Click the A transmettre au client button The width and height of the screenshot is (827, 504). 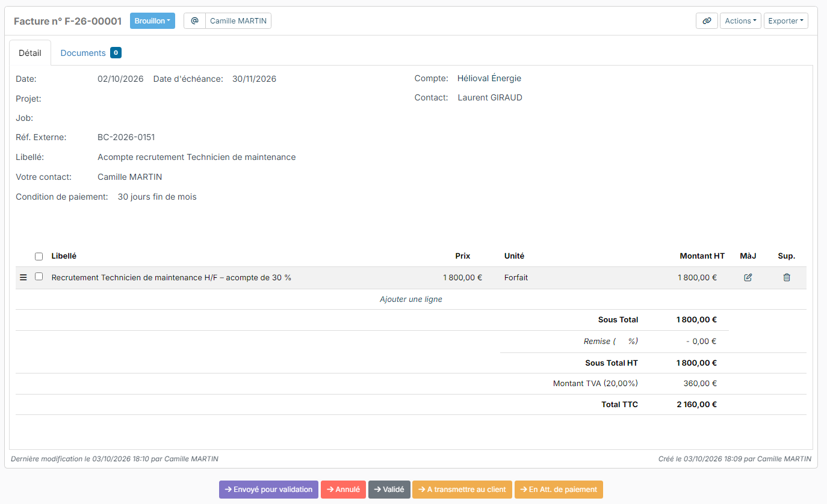click(x=462, y=490)
